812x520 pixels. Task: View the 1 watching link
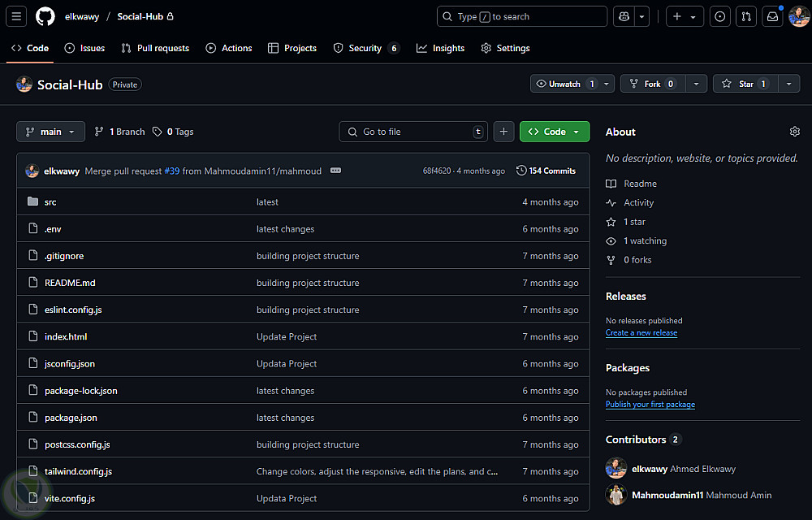click(x=637, y=240)
